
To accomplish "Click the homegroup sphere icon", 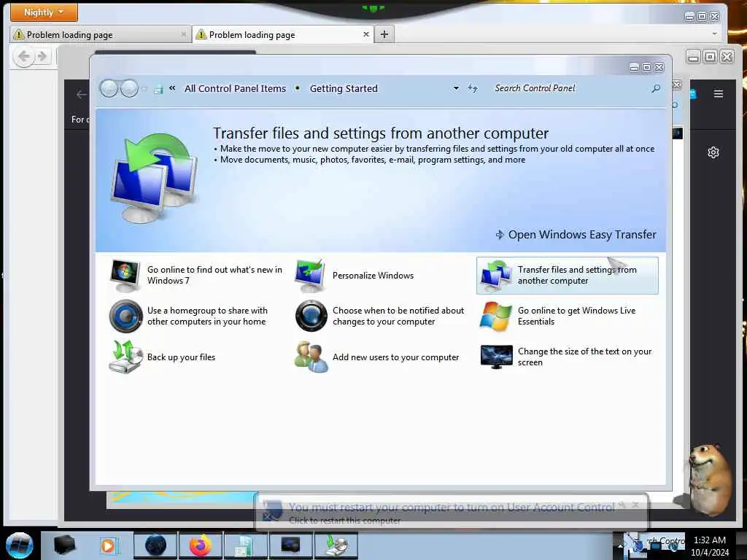I will pyautogui.click(x=125, y=316).
